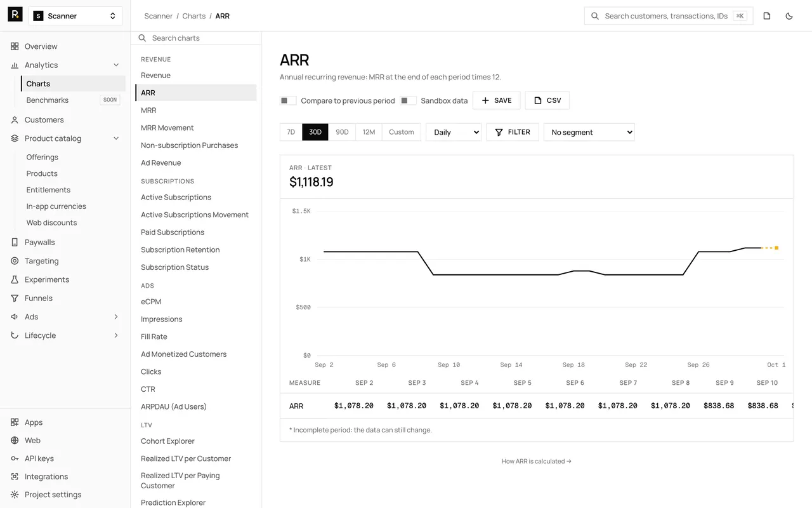Image resolution: width=812 pixels, height=508 pixels.
Task: Select the 90D time range
Action: (342, 132)
